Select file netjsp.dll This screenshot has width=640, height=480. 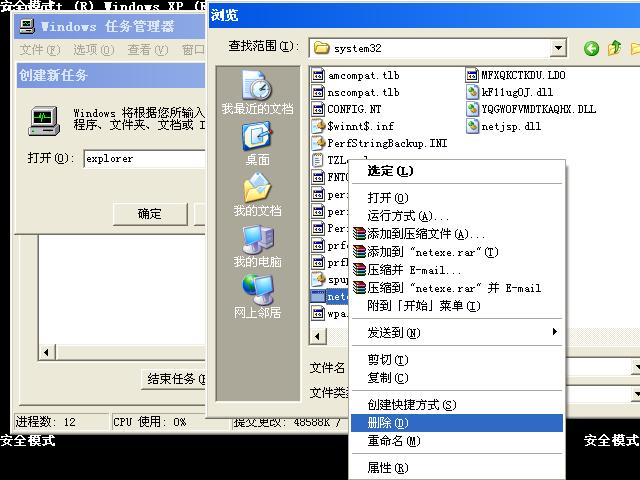click(504, 127)
